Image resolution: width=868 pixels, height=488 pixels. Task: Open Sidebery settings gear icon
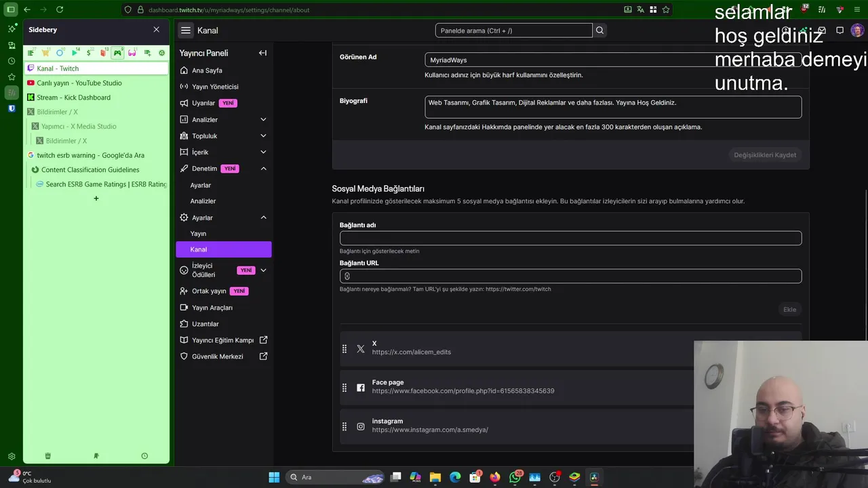161,53
